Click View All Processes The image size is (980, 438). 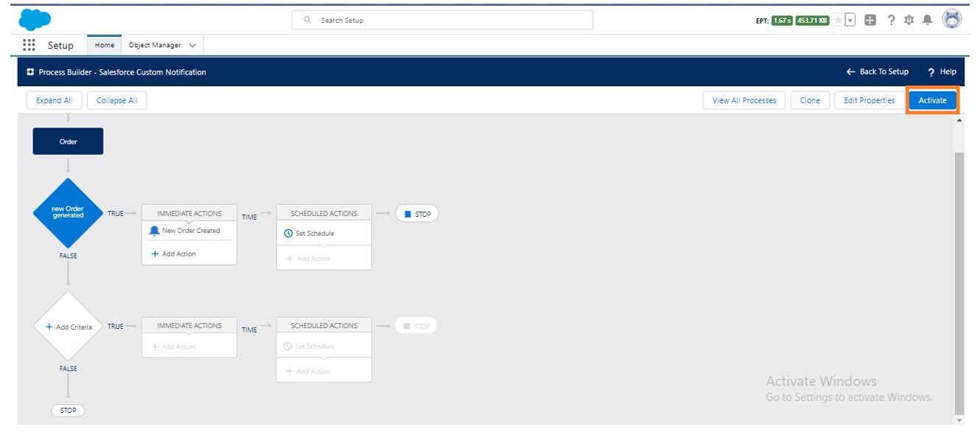pyautogui.click(x=744, y=100)
